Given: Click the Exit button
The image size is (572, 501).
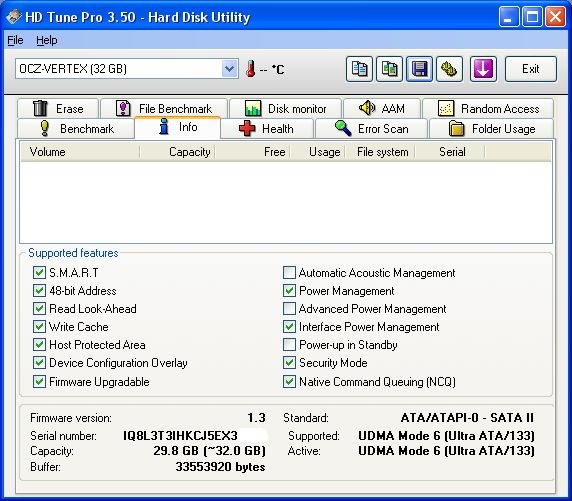Looking at the screenshot, I should click(531, 69).
